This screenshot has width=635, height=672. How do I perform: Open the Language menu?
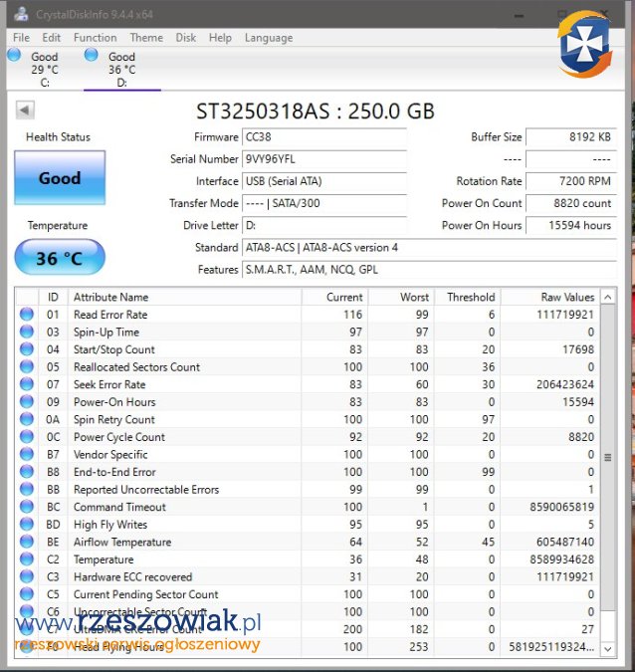click(x=269, y=38)
